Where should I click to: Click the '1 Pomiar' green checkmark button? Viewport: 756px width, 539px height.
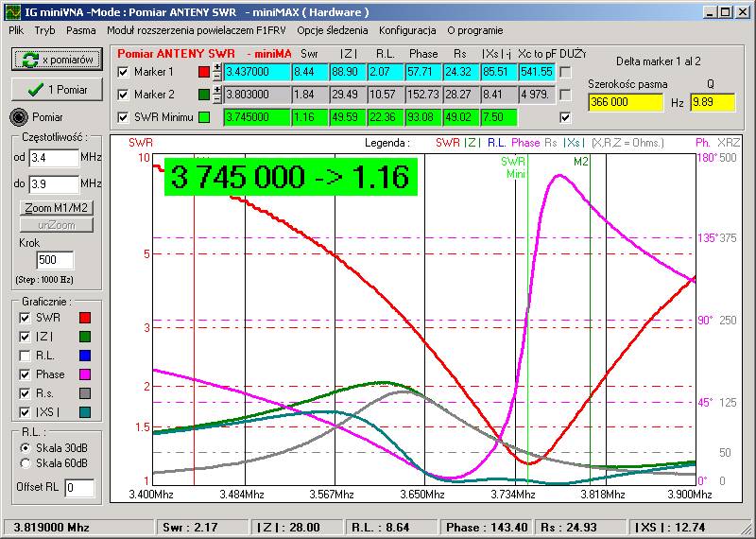[x=57, y=90]
